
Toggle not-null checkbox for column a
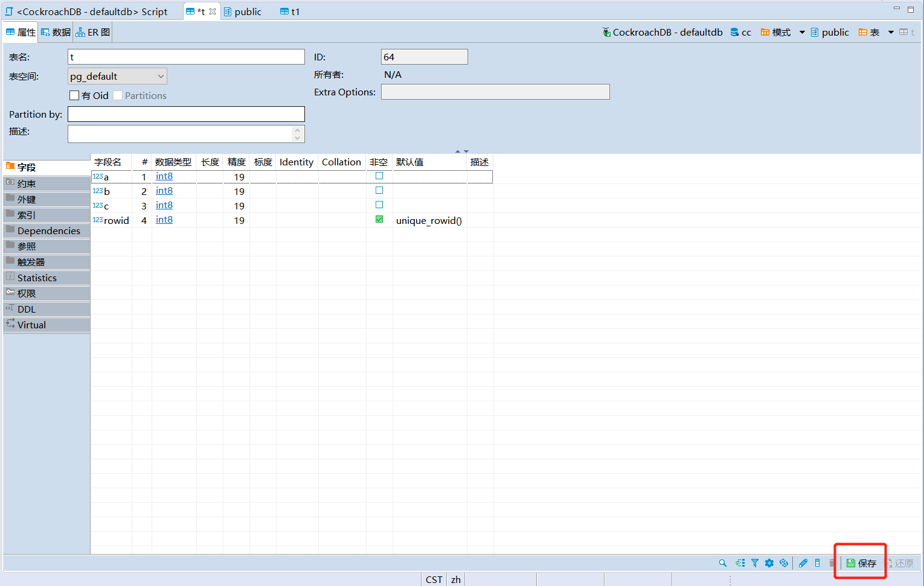(379, 176)
